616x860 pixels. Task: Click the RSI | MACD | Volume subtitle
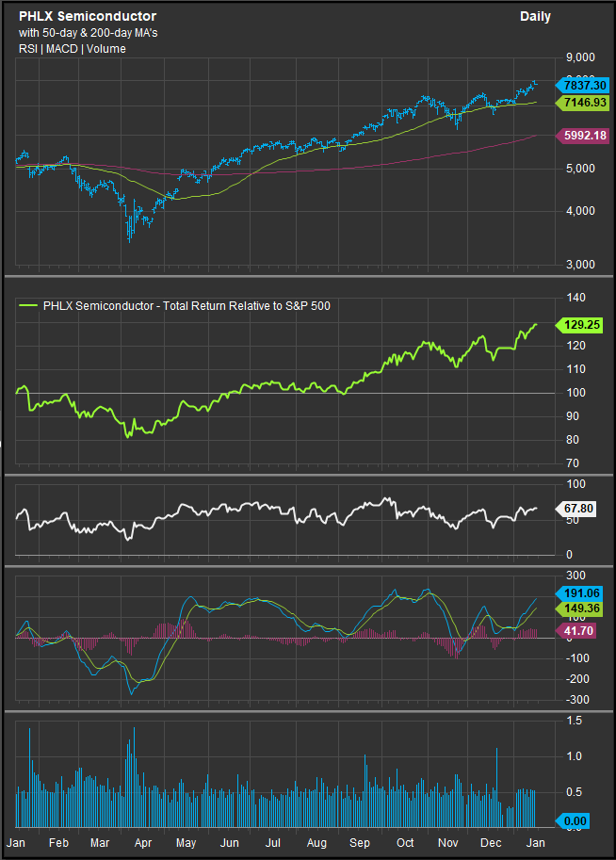click(71, 48)
